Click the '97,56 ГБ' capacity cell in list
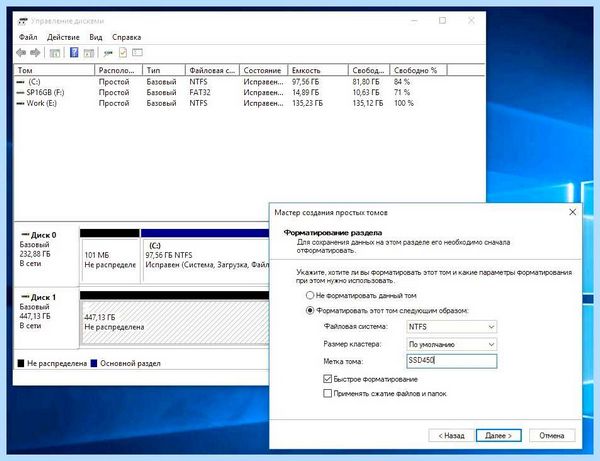600x461 pixels. coord(305,82)
